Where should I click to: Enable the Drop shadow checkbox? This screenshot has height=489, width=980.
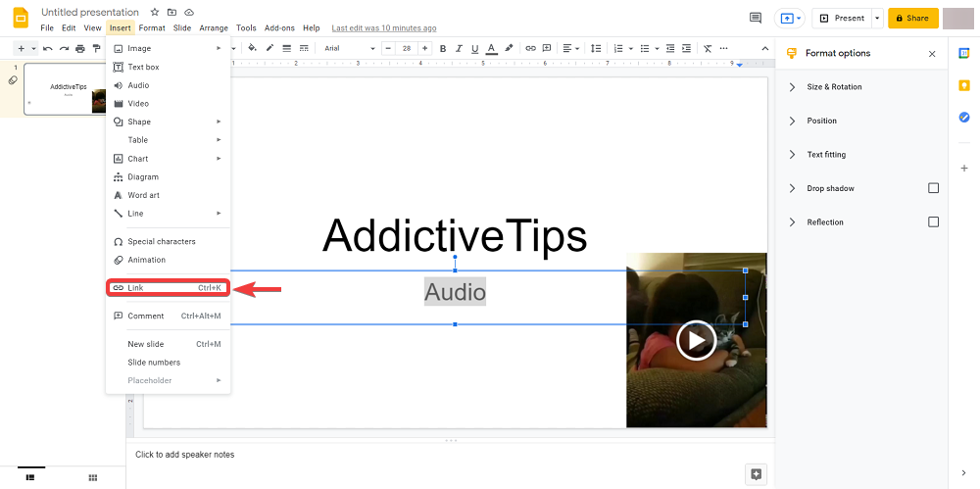[933, 188]
